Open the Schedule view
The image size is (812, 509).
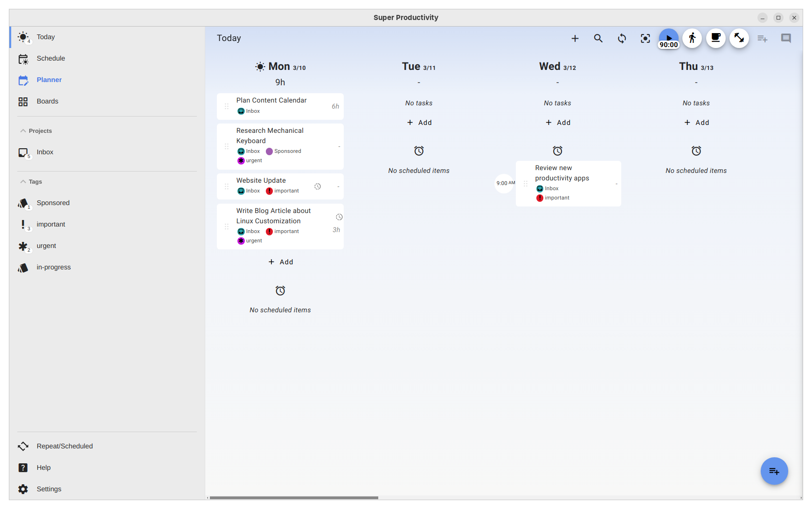click(107, 58)
